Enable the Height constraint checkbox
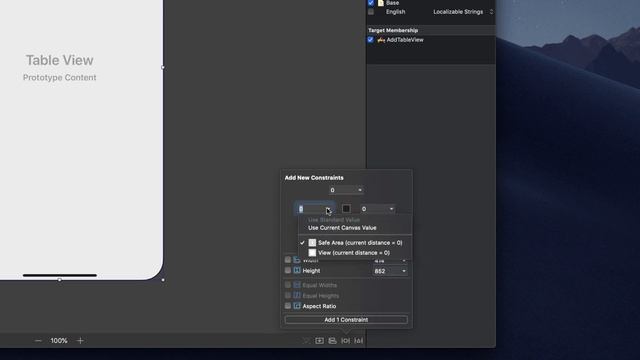 click(288, 270)
